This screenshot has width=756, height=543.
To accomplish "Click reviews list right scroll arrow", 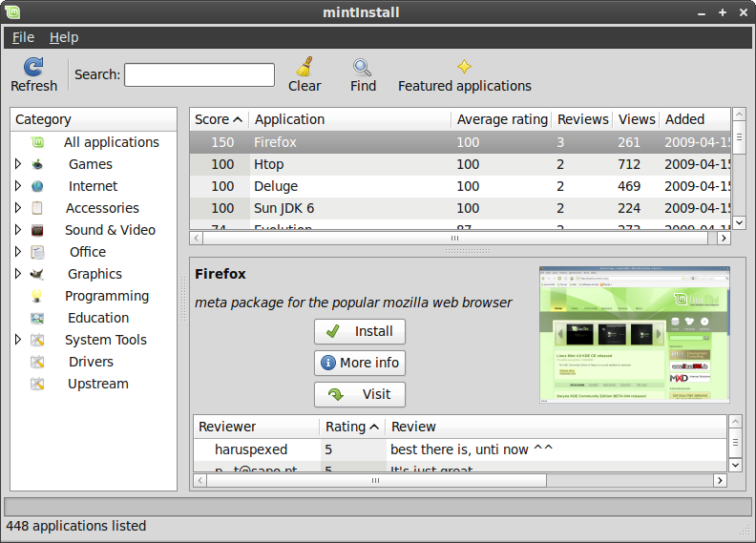I will coord(720,480).
